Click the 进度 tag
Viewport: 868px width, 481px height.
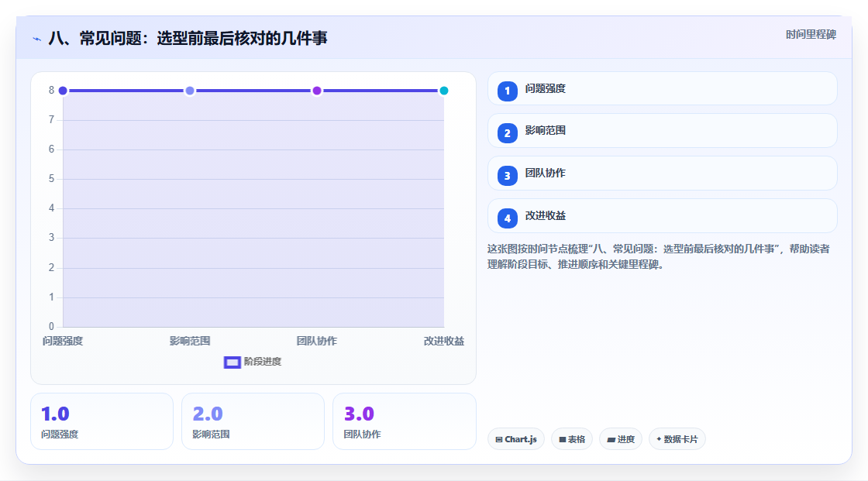(x=621, y=439)
